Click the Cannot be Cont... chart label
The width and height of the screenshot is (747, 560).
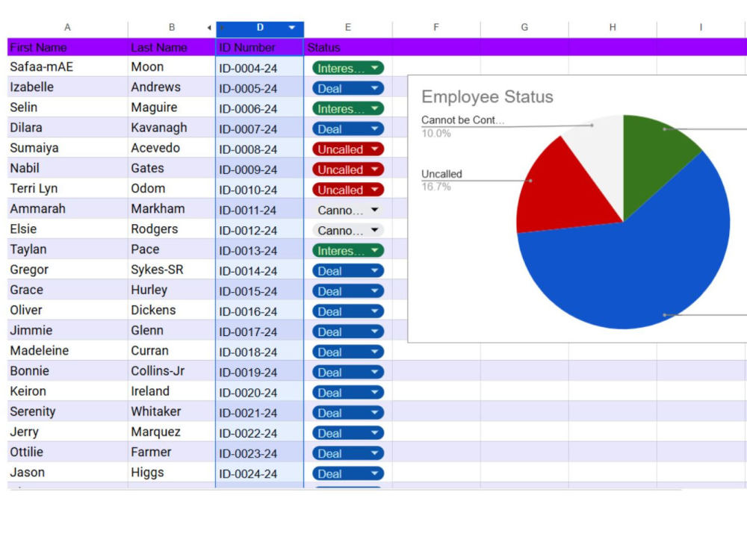point(462,120)
